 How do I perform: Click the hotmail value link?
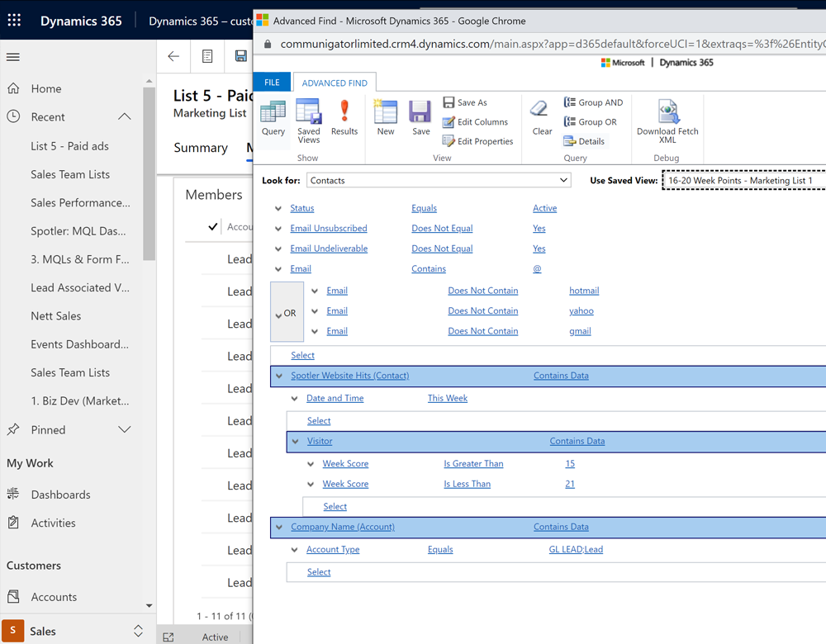coord(584,291)
